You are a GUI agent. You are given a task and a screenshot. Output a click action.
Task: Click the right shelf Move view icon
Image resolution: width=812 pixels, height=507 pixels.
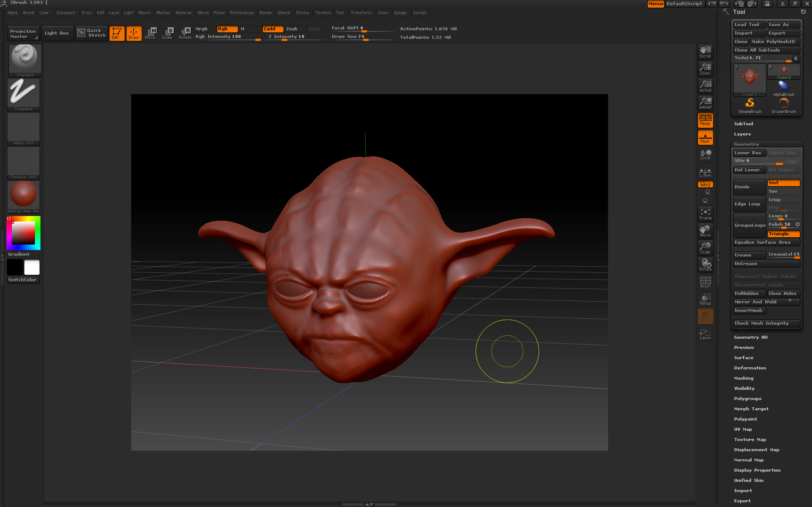tap(705, 230)
